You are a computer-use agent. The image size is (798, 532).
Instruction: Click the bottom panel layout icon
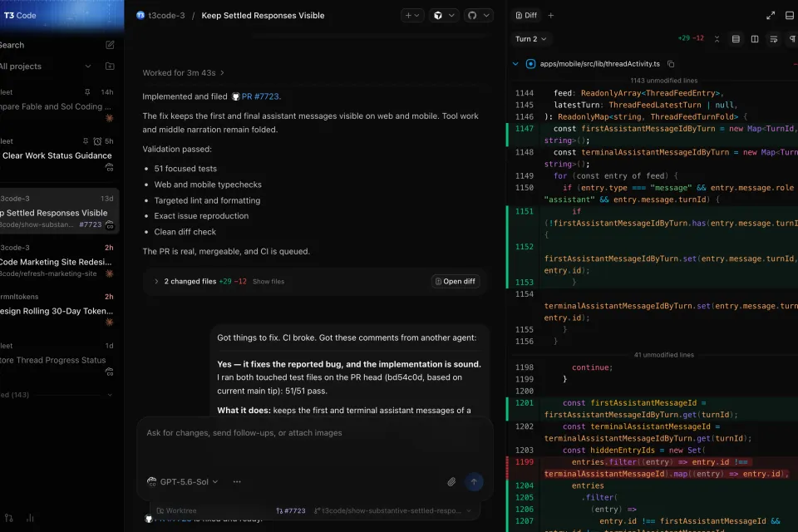(x=790, y=15)
